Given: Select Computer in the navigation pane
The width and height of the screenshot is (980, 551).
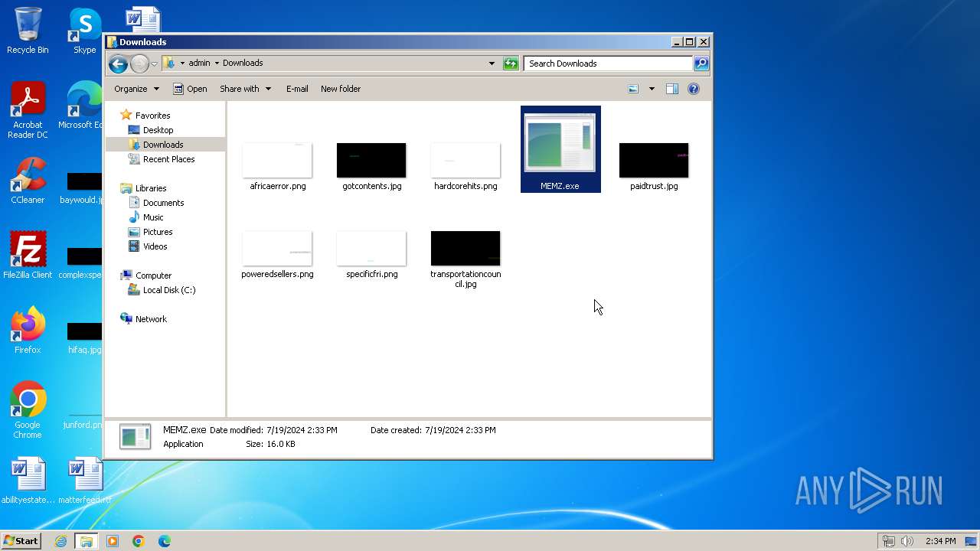Looking at the screenshot, I should [146, 275].
